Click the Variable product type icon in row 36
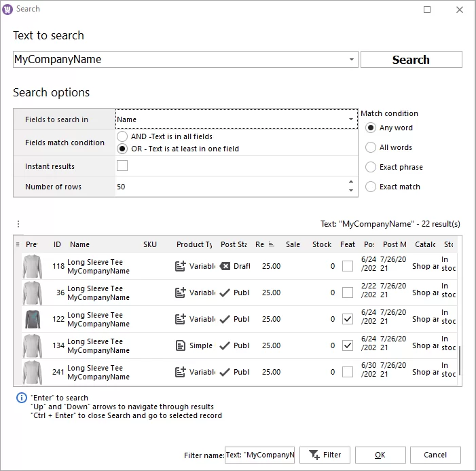This screenshot has height=471, width=476. pyautogui.click(x=181, y=293)
